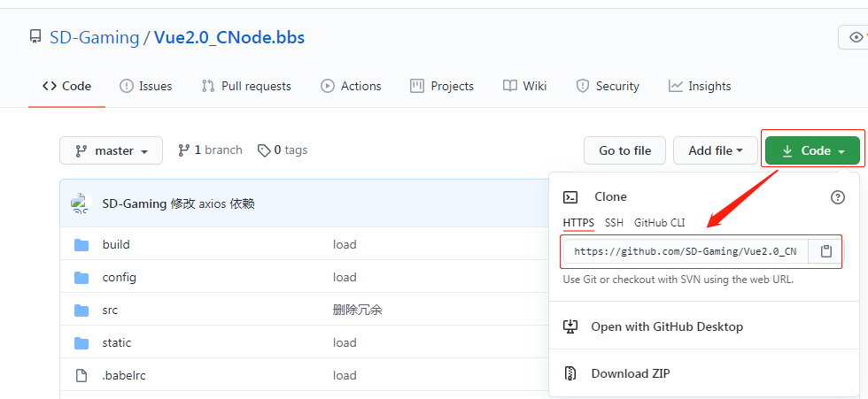This screenshot has height=399, width=868.
Task: Click the build folder icon
Action: [x=81, y=244]
